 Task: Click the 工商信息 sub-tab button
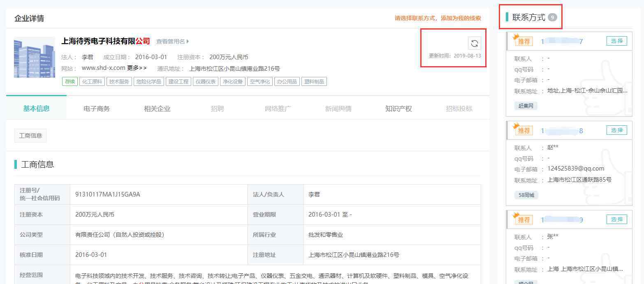pyautogui.click(x=30, y=136)
